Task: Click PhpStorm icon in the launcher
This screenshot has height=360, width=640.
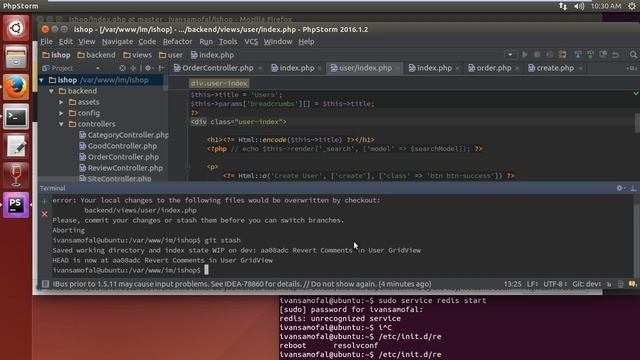Action: point(16,205)
